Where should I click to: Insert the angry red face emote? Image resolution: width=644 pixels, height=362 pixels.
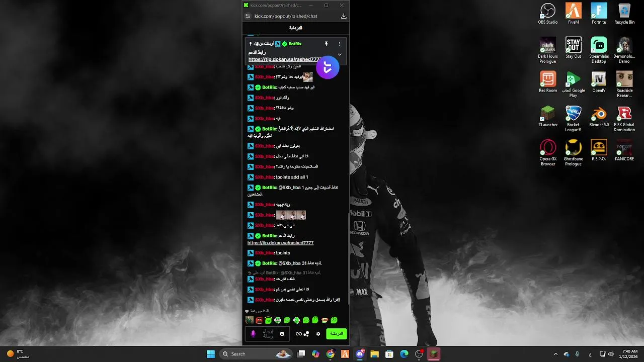point(259,320)
